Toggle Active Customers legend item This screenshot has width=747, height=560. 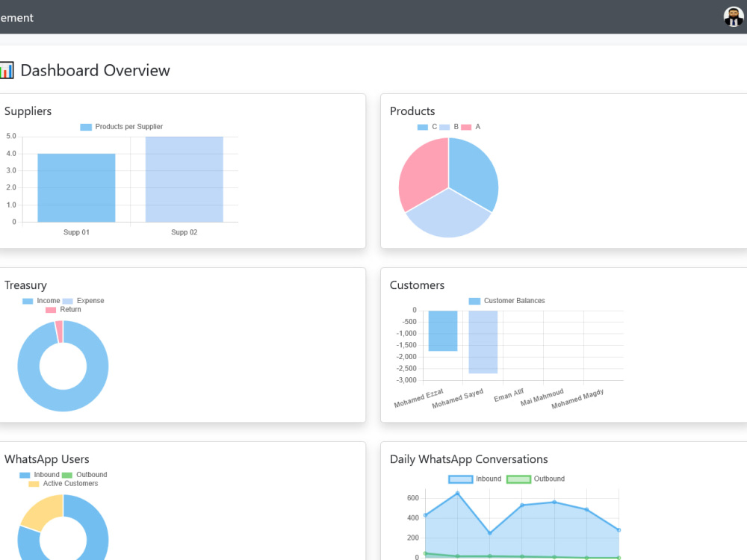coord(63,483)
